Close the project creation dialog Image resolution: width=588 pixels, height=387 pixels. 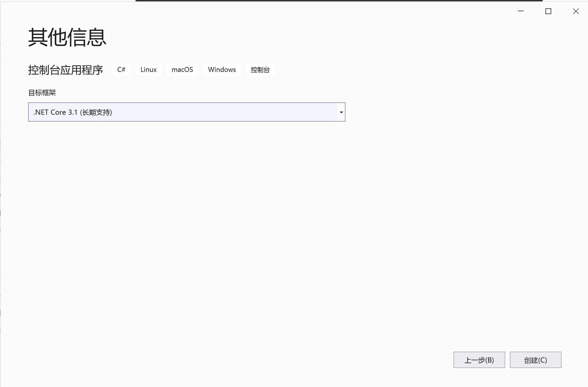coord(576,11)
